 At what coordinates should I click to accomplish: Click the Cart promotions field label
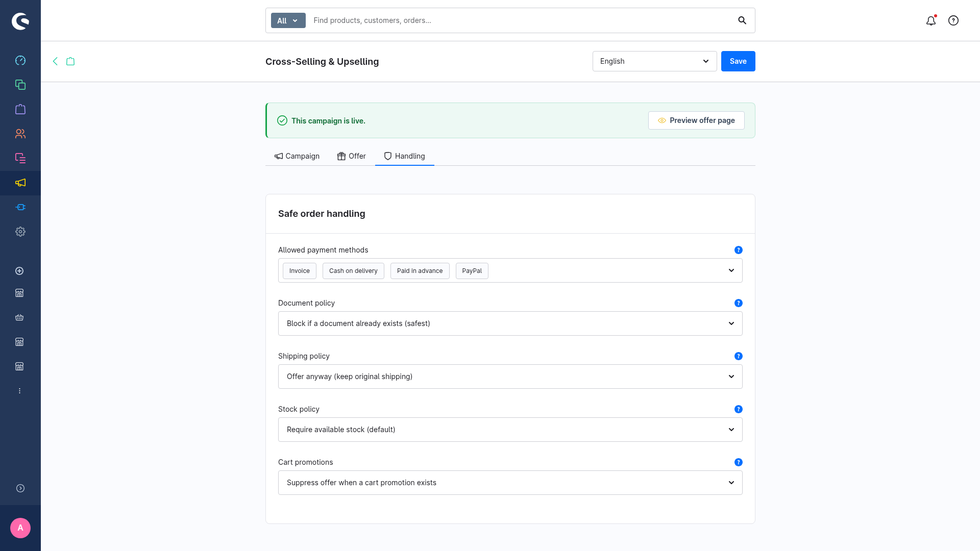tap(305, 462)
